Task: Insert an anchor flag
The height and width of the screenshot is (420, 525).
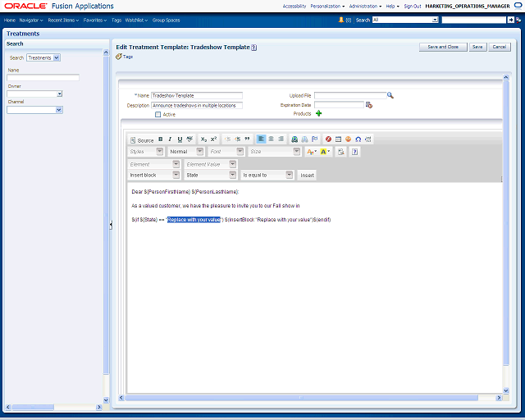Action: [x=315, y=139]
